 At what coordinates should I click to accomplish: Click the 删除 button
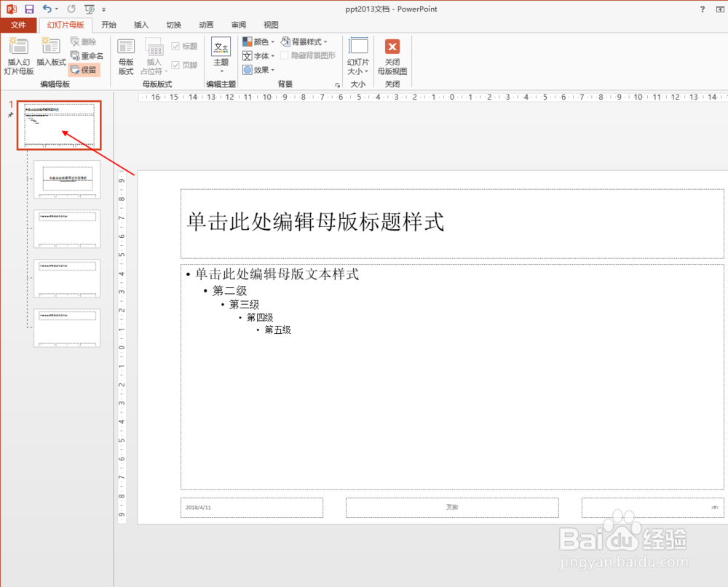(84, 42)
